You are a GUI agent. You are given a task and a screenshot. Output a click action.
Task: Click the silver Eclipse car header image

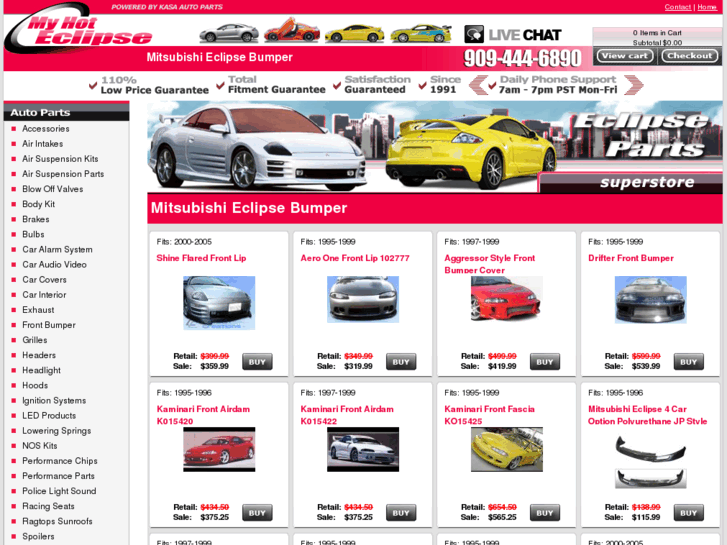click(229, 33)
